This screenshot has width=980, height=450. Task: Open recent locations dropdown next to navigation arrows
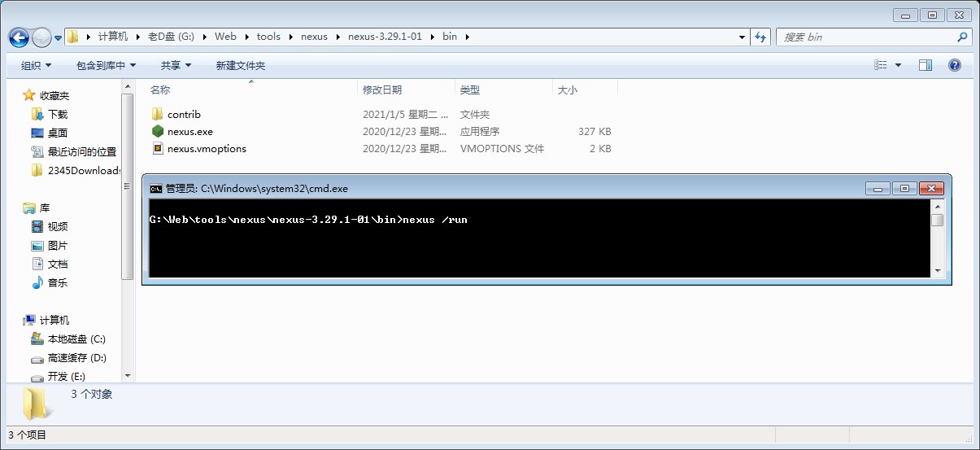(x=58, y=38)
